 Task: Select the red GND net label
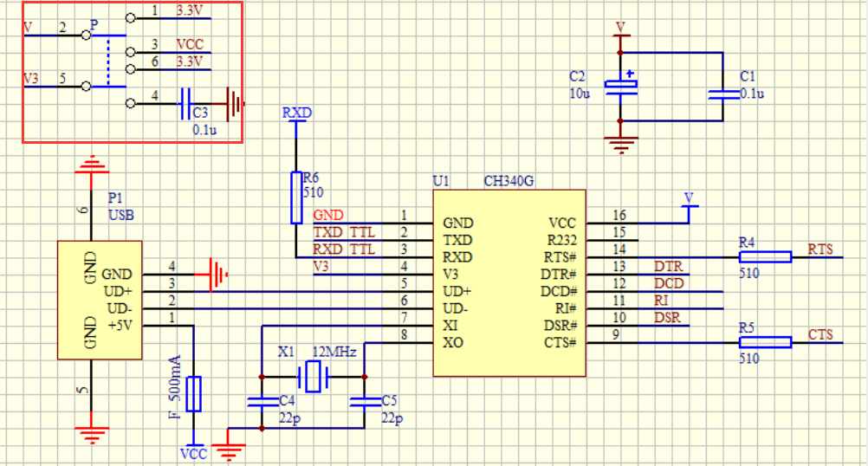click(x=328, y=215)
